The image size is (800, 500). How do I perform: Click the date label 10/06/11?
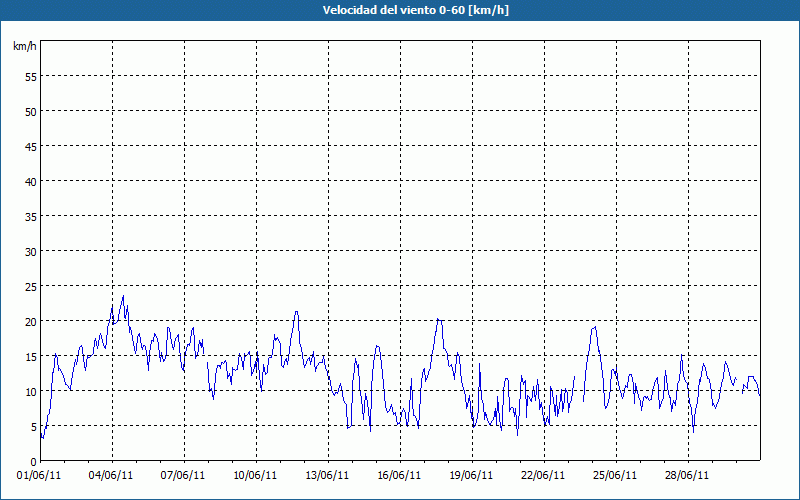255,476
